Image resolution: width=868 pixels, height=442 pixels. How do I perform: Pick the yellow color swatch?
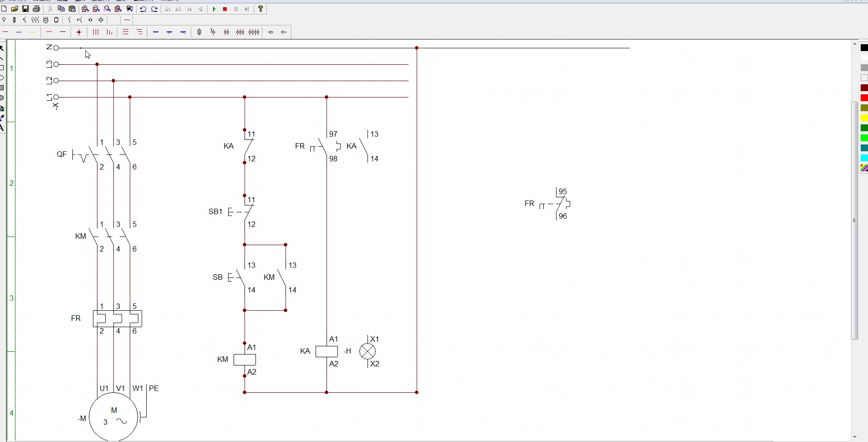pos(864,118)
